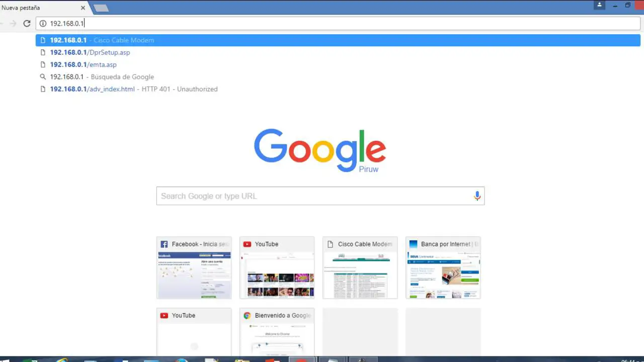Click the page favicon on the Cisco Cable Modem tile
The width and height of the screenshot is (644, 362).
click(330, 244)
